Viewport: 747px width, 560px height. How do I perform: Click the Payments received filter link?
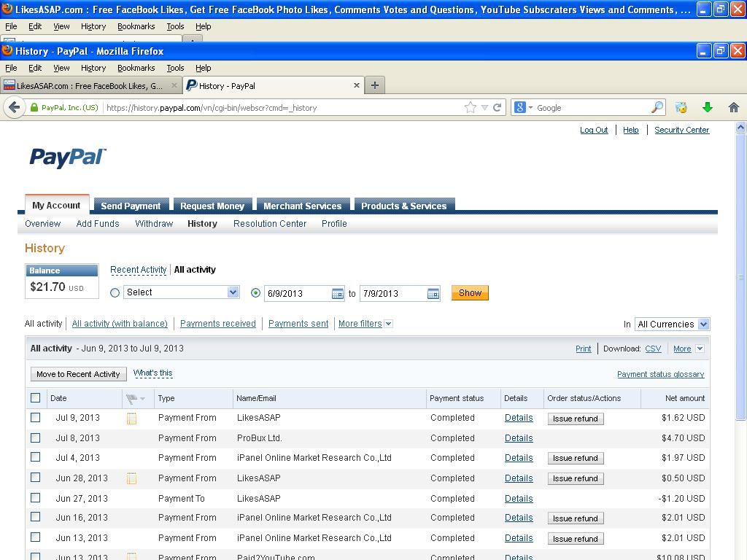pyautogui.click(x=217, y=324)
